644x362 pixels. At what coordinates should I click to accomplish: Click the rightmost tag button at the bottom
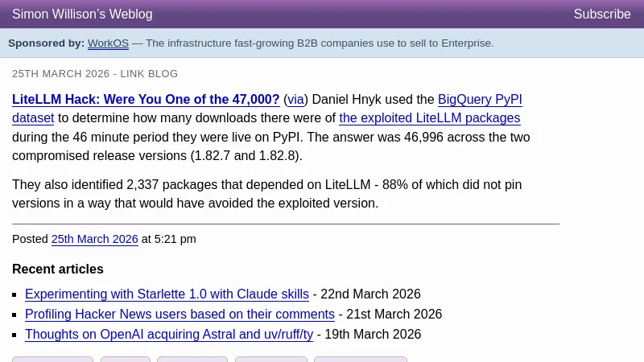[x=360, y=359]
